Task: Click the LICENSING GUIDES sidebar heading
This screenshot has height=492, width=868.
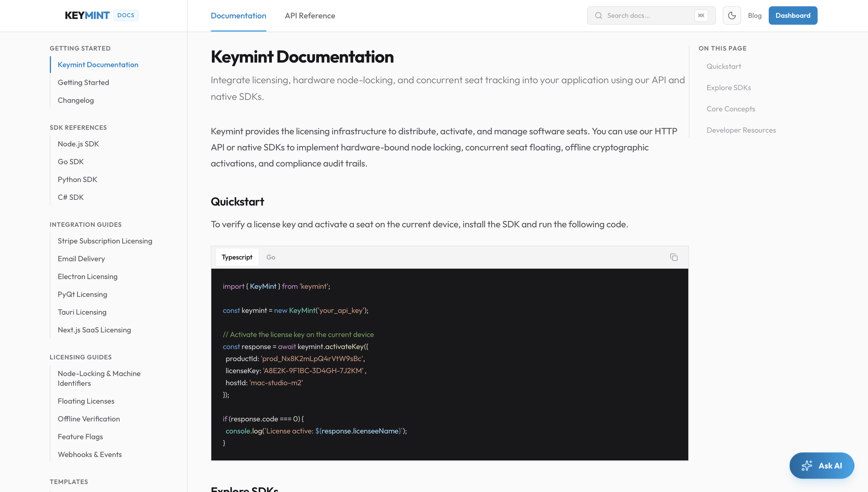Action: pyautogui.click(x=81, y=357)
